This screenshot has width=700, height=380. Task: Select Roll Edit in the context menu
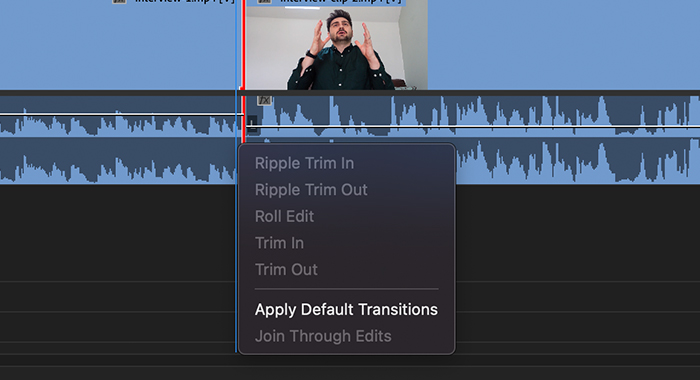[x=284, y=217]
